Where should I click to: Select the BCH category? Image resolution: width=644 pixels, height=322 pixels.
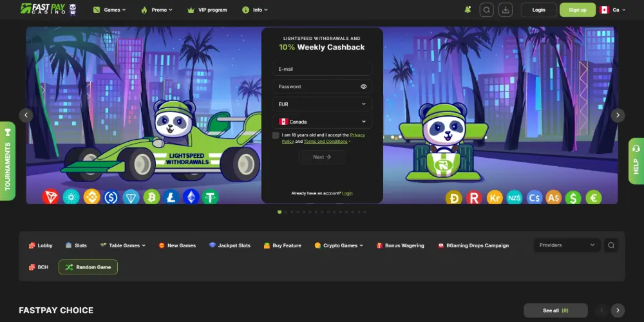(38, 267)
